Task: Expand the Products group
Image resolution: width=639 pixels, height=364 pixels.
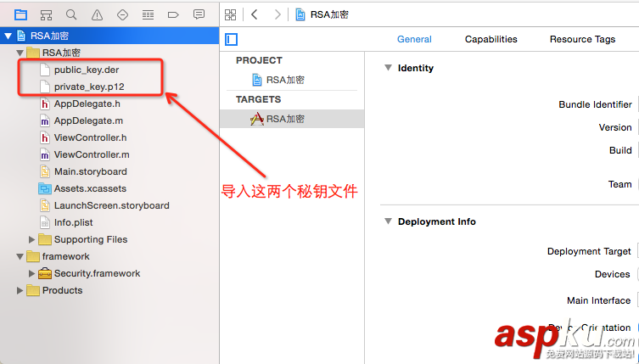Action: (20, 291)
